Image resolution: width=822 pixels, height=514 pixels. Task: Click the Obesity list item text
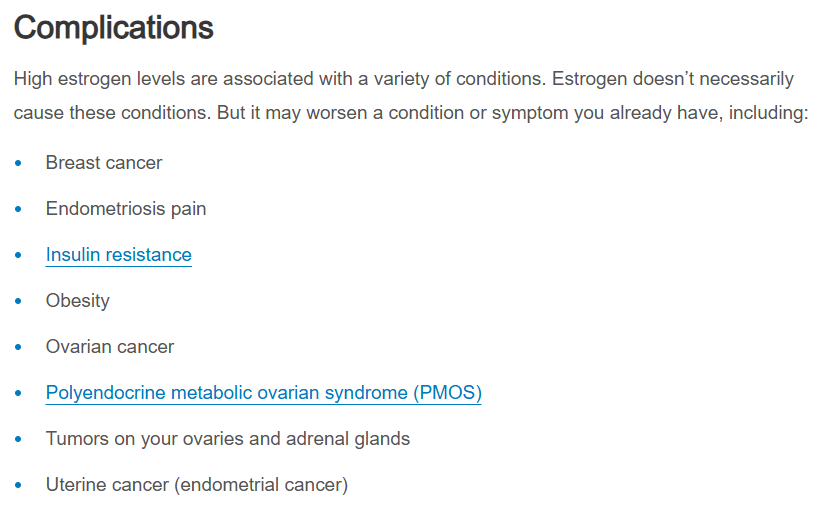pos(78,301)
